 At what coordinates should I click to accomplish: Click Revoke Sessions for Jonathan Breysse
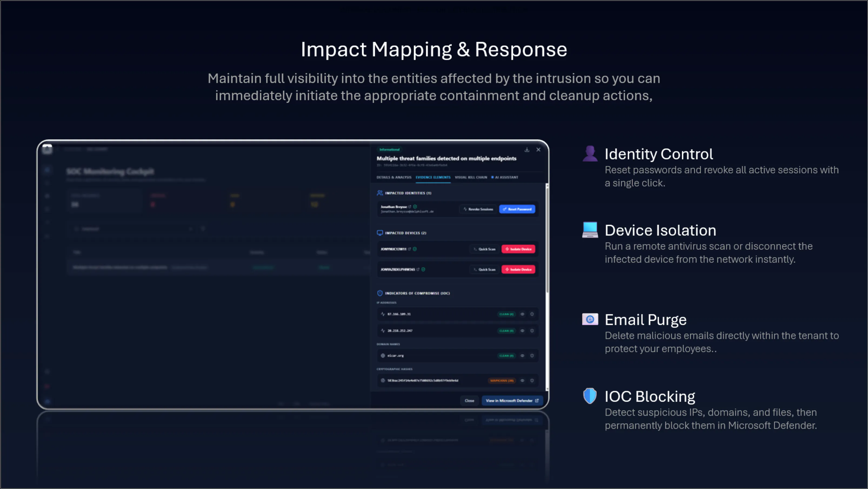(478, 209)
